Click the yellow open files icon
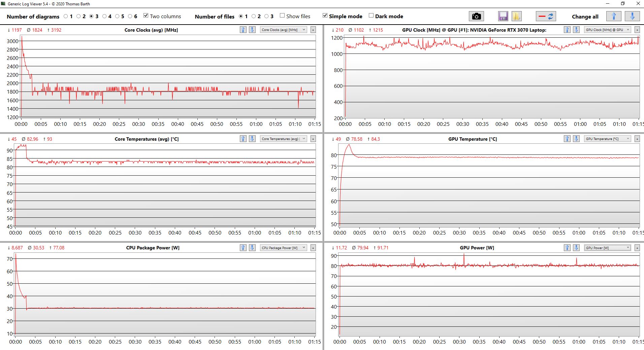Screen dimensions: 644x350 coord(516,16)
